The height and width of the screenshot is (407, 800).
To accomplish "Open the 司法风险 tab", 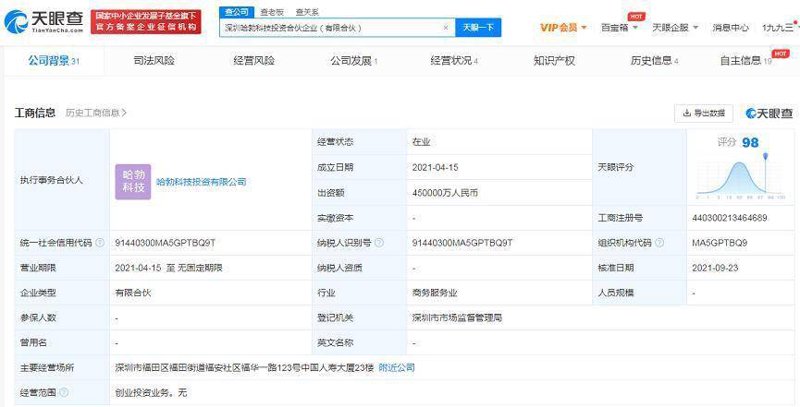I will pos(154,61).
